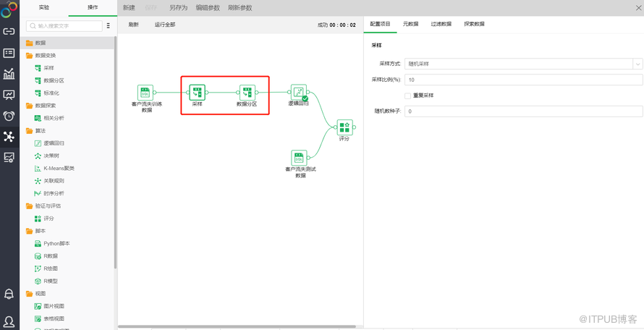
Task: Switch to the 操作 tab
Action: point(93,7)
